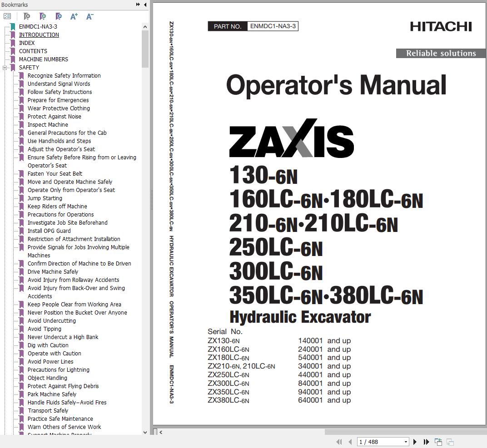Go to Use Handholds and Steps bookmark
Image resolution: width=487 pixels, height=448 pixels.
pos(60,141)
